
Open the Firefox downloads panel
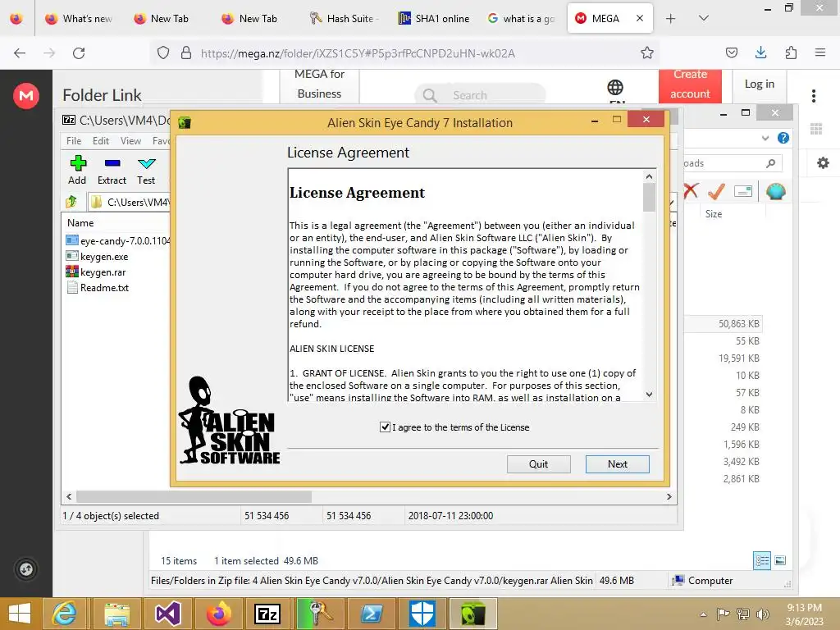760,52
